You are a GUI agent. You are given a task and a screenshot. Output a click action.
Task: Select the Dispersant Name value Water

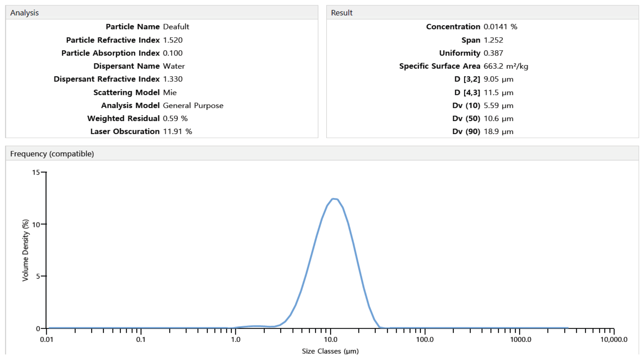click(174, 66)
